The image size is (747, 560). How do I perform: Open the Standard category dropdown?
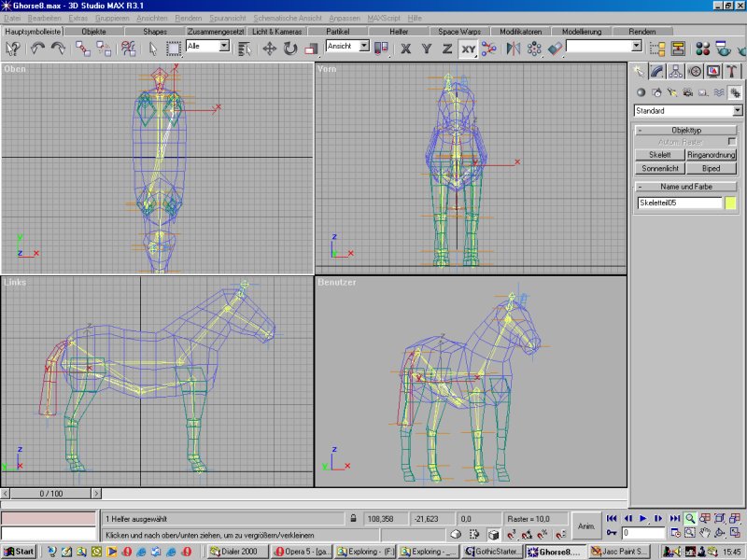coord(738,110)
